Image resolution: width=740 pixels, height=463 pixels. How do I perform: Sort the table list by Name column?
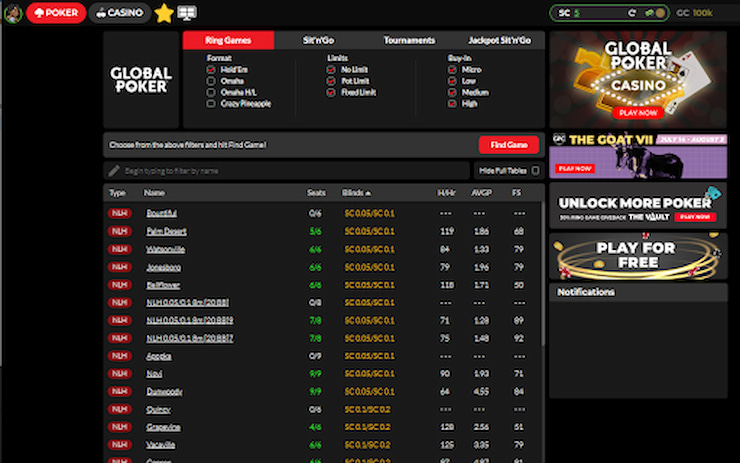[154, 193]
